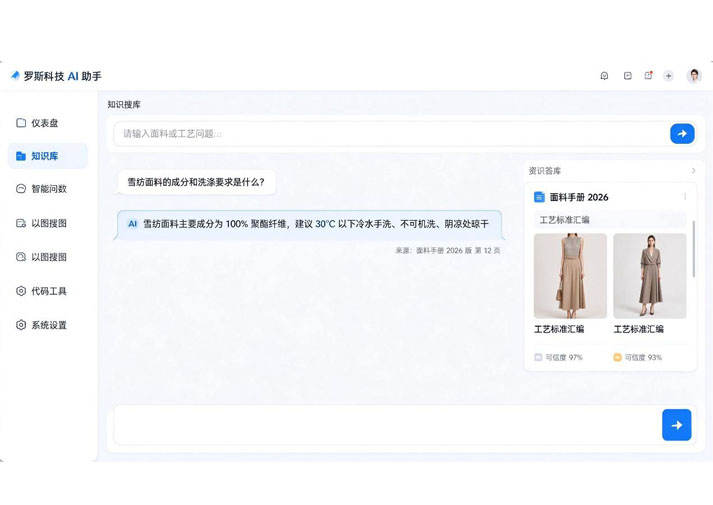Screen dimensions: 713x505
Task: Click the grey icon beside 可信度 97%
Action: point(538,357)
